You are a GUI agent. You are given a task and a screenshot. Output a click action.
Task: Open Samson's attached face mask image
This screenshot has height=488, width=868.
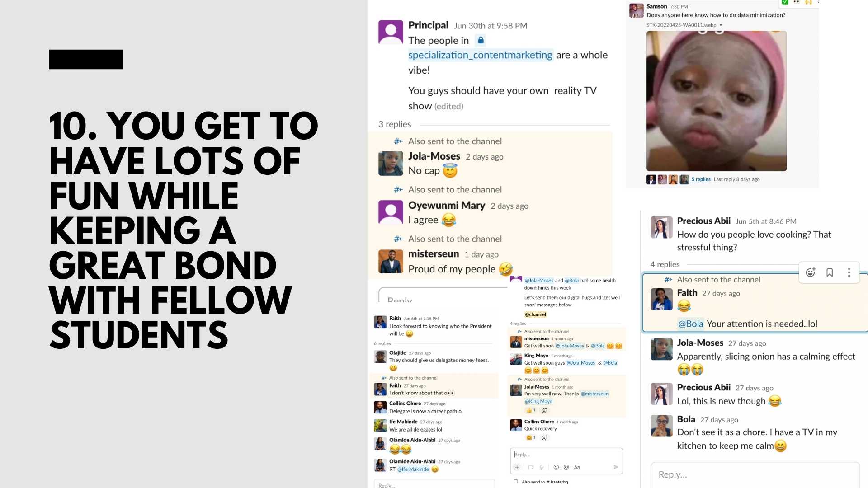tap(717, 101)
